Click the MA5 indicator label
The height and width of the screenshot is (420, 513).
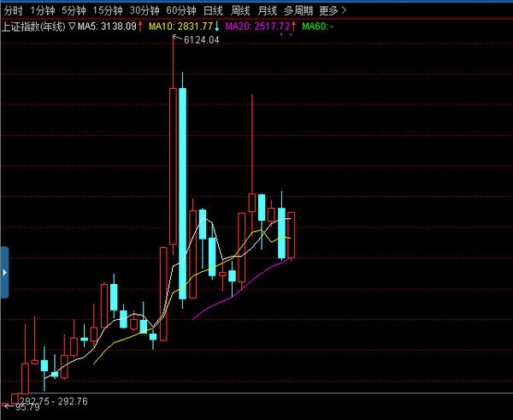click(x=107, y=27)
